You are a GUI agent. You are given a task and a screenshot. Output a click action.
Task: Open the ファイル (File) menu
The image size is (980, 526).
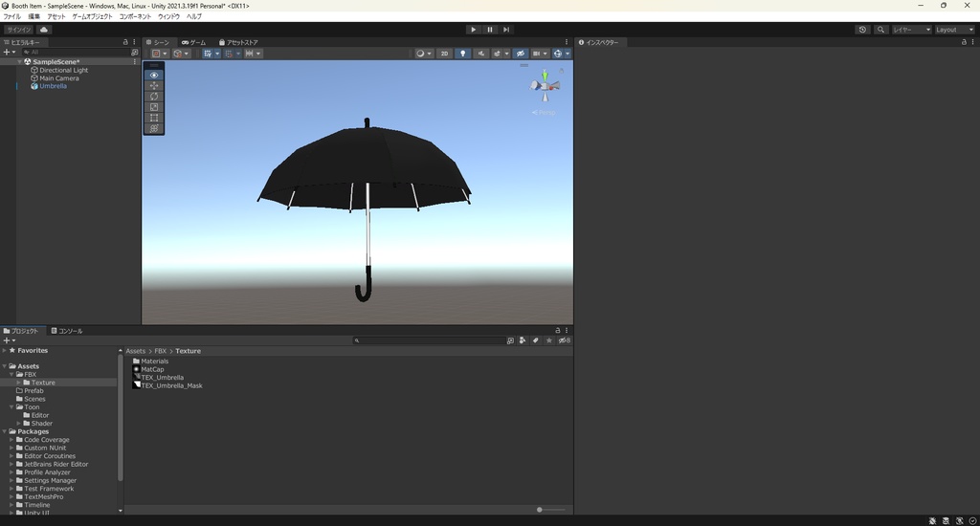11,17
